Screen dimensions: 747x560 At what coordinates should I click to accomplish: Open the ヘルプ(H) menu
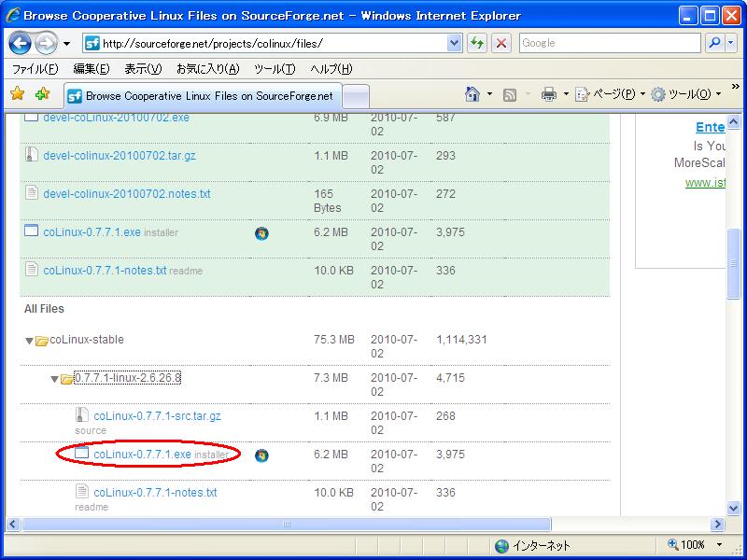331,69
